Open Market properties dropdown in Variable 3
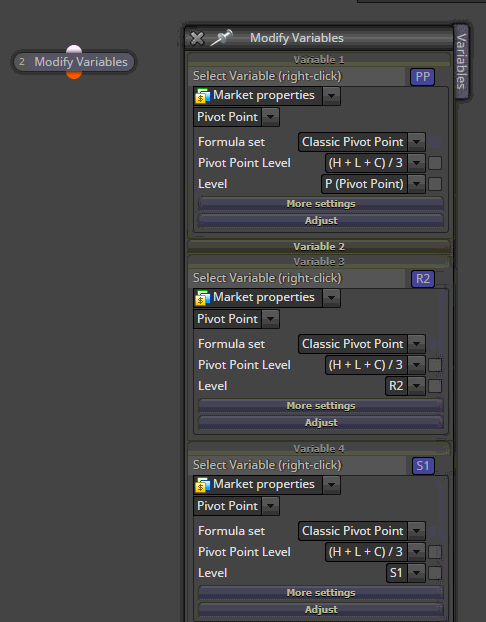Image resolution: width=486 pixels, height=622 pixels. pyautogui.click(x=331, y=298)
